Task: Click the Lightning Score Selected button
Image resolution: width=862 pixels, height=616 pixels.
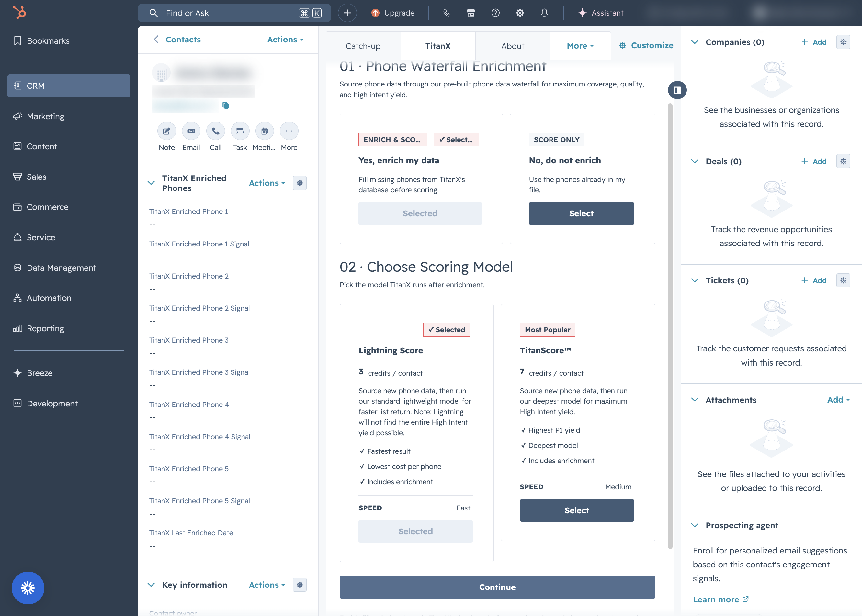Action: 415,531
